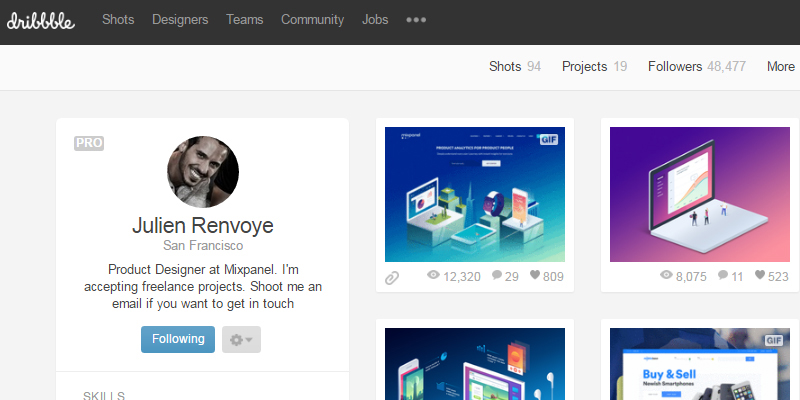This screenshot has width=800, height=400.
Task: Open comments bubble showing 29
Action: click(x=497, y=276)
